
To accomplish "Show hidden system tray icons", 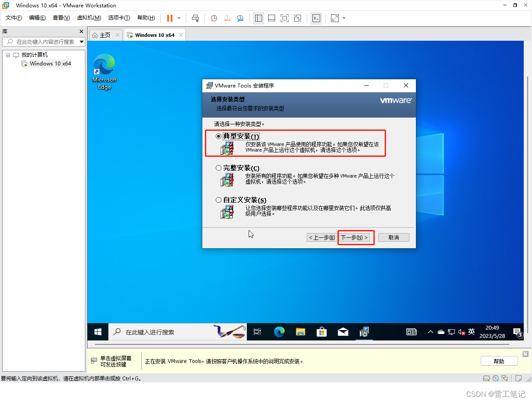I will coord(430,332).
